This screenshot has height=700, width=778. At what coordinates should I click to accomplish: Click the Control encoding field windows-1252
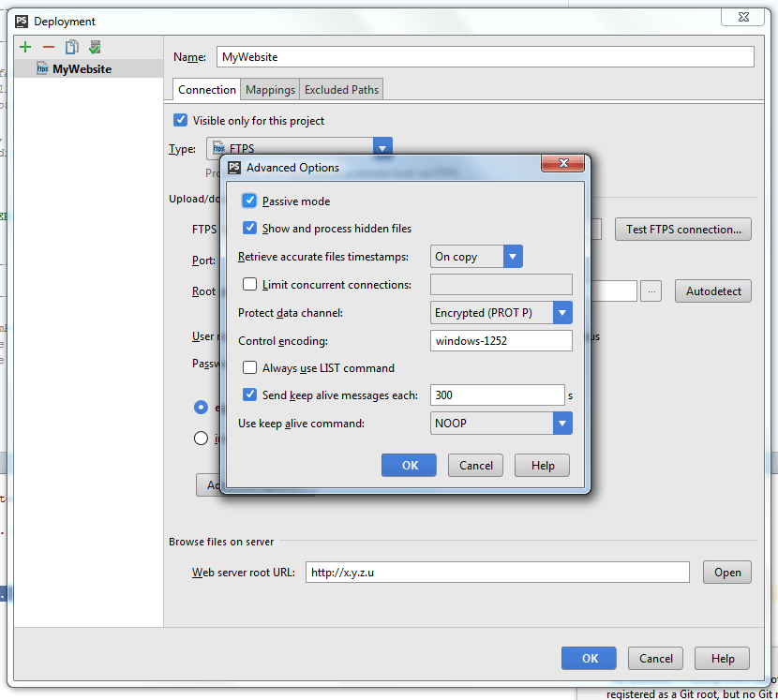(501, 341)
